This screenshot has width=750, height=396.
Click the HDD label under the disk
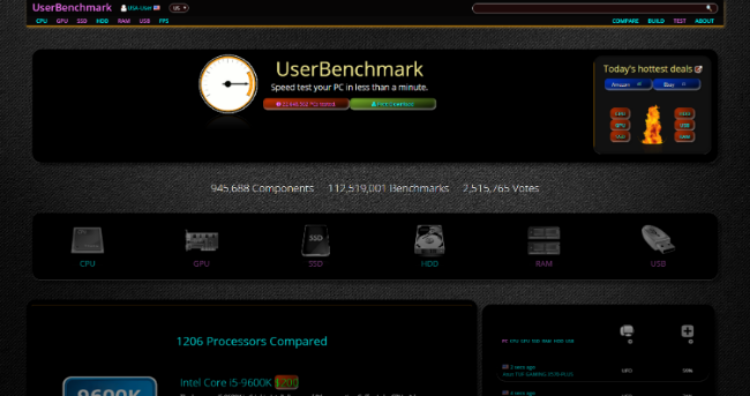(x=429, y=264)
